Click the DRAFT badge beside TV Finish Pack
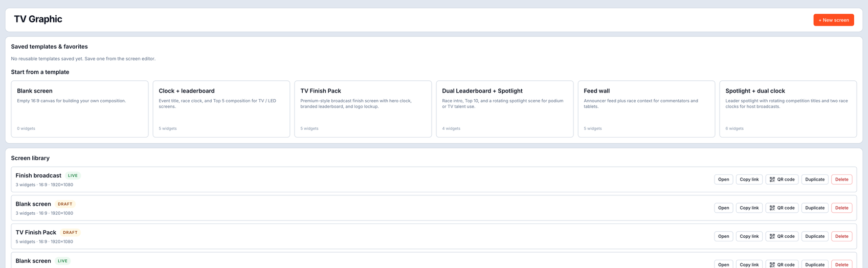This screenshot has width=868, height=268. (70, 232)
